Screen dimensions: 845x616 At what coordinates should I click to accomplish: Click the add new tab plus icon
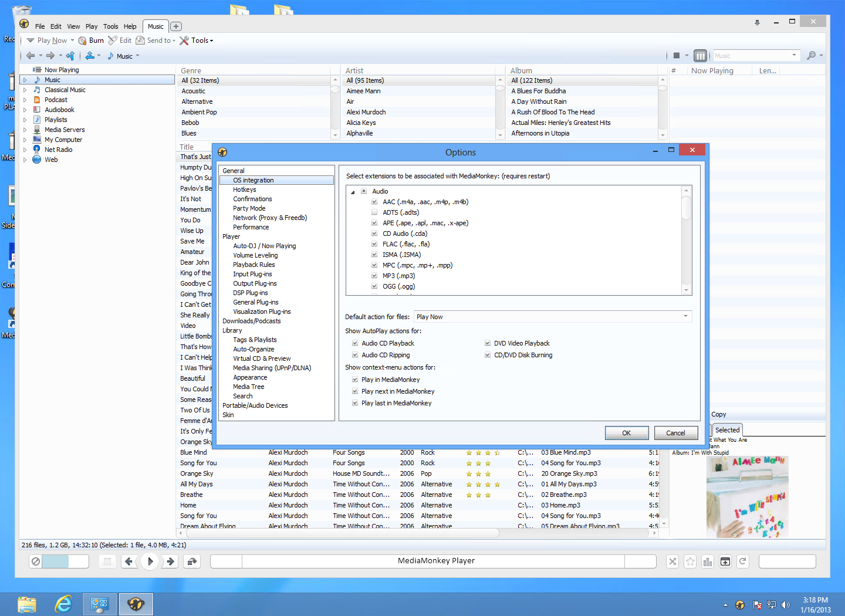(176, 26)
